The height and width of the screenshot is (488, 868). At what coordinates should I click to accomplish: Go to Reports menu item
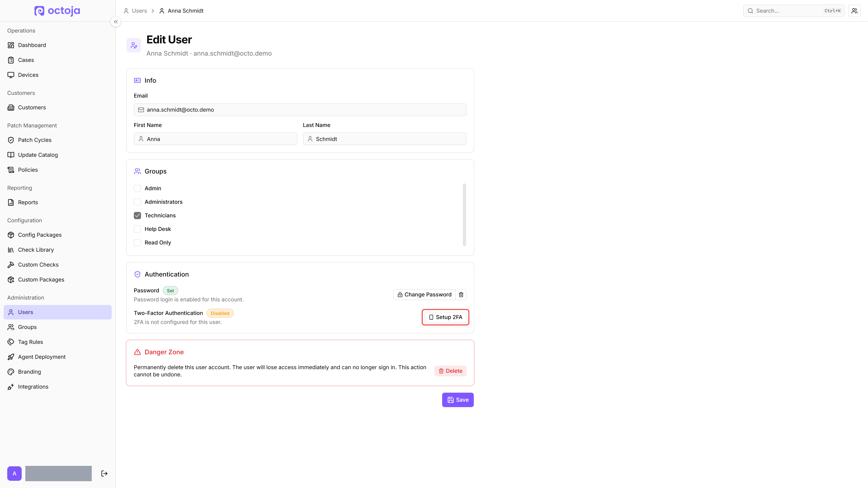[58, 202]
